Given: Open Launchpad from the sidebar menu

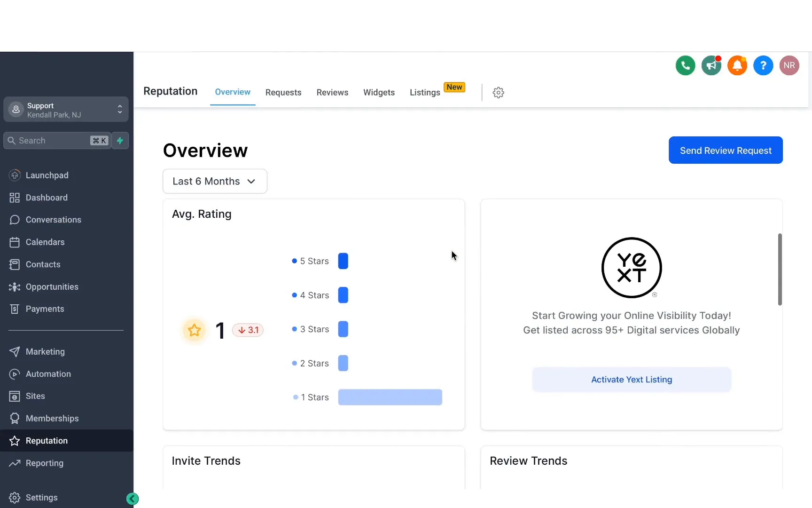Looking at the screenshot, I should click(x=47, y=175).
